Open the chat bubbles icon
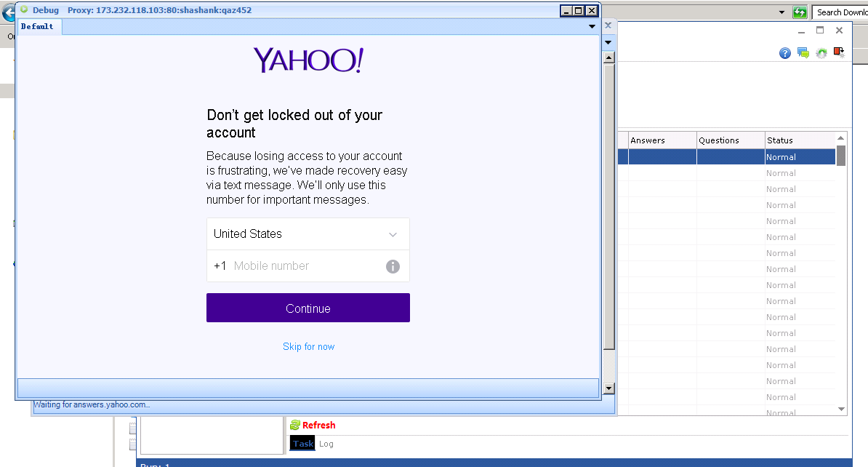The width and height of the screenshot is (868, 467). point(803,53)
